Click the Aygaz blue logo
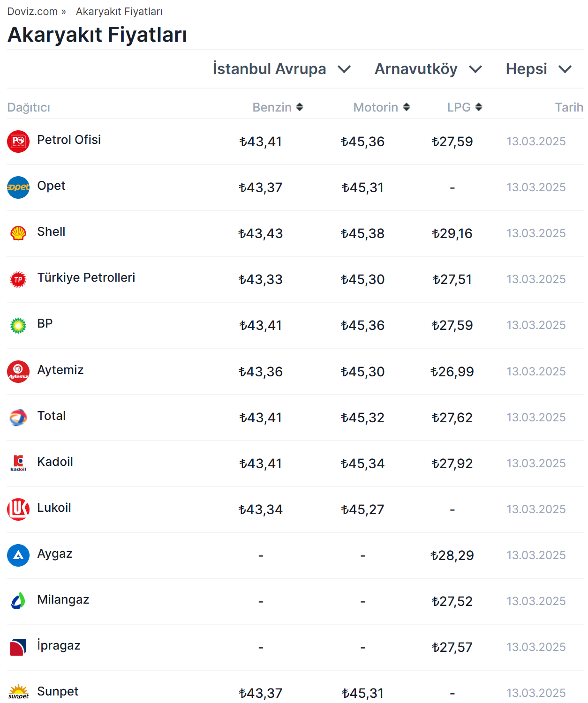The height and width of the screenshot is (703, 588). coord(18,555)
